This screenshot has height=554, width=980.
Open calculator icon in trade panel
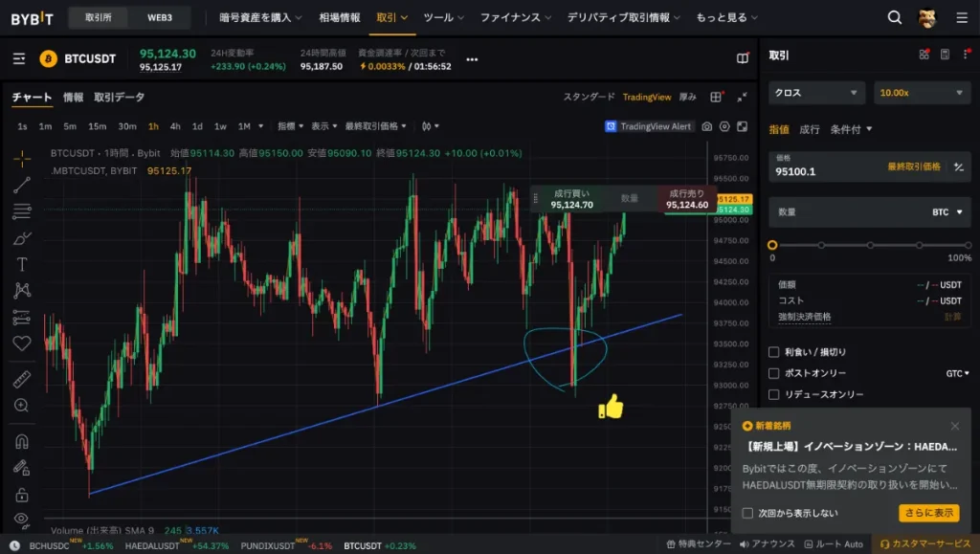click(945, 55)
